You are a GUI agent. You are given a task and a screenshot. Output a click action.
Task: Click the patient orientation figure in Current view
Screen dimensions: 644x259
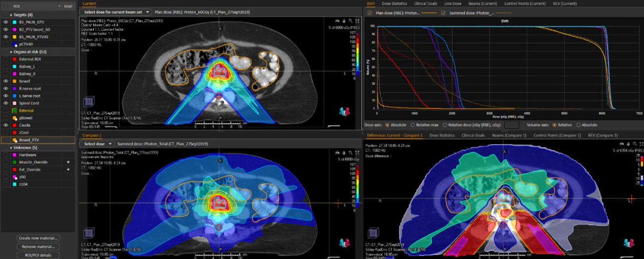point(345,111)
